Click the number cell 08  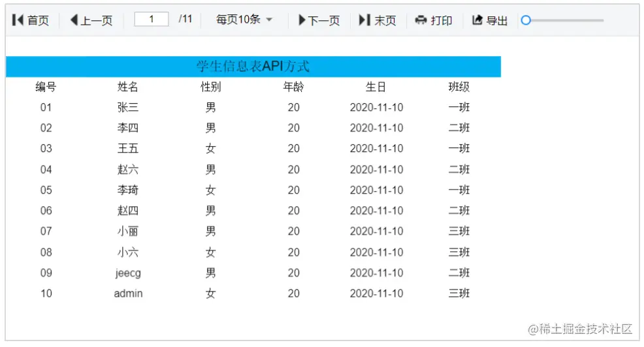tap(46, 252)
